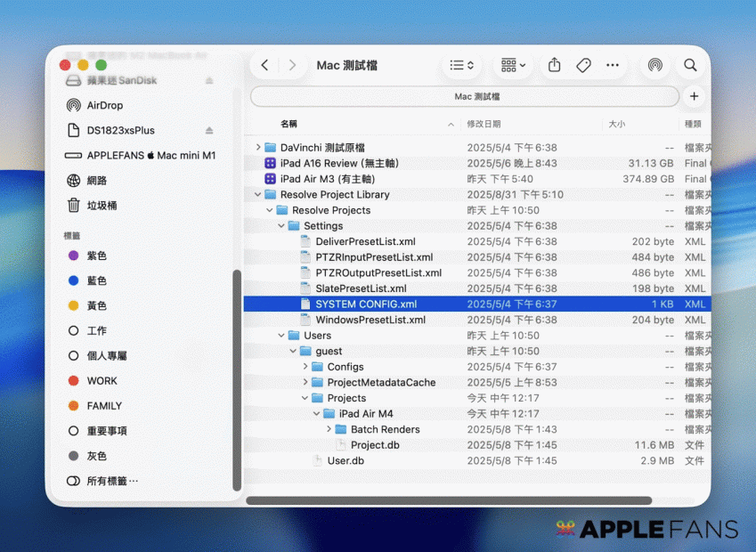Eject the DS1823xsPlus volume
Screen dimensions: 756x552
click(209, 130)
